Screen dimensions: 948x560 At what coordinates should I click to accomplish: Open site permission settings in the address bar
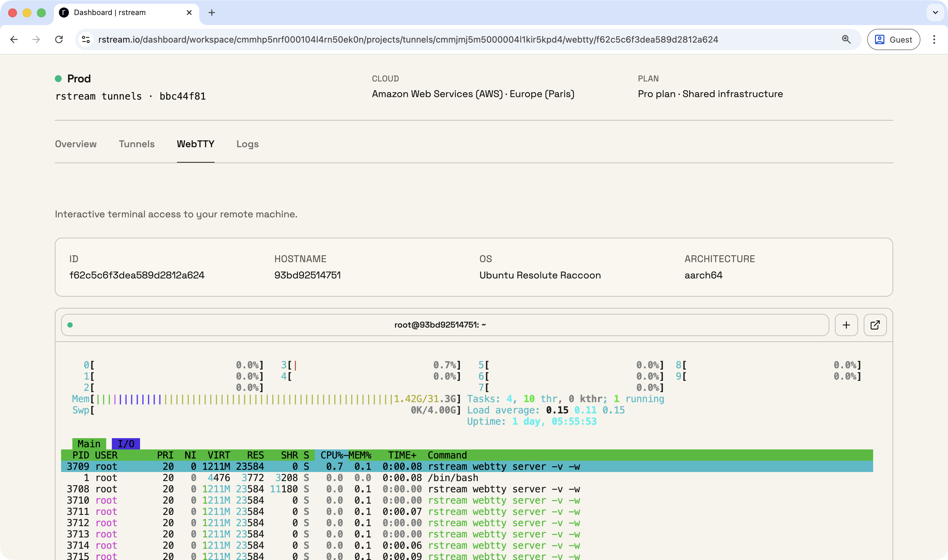[x=85, y=39]
